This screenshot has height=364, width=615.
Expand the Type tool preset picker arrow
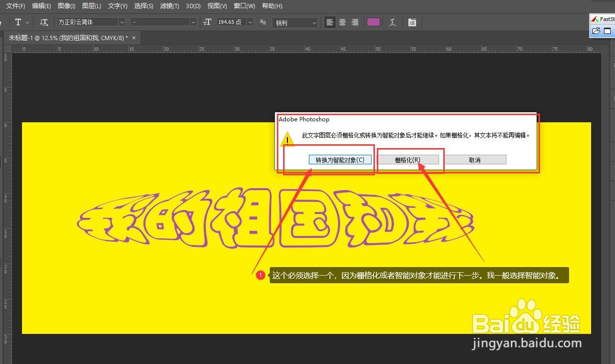[27, 22]
